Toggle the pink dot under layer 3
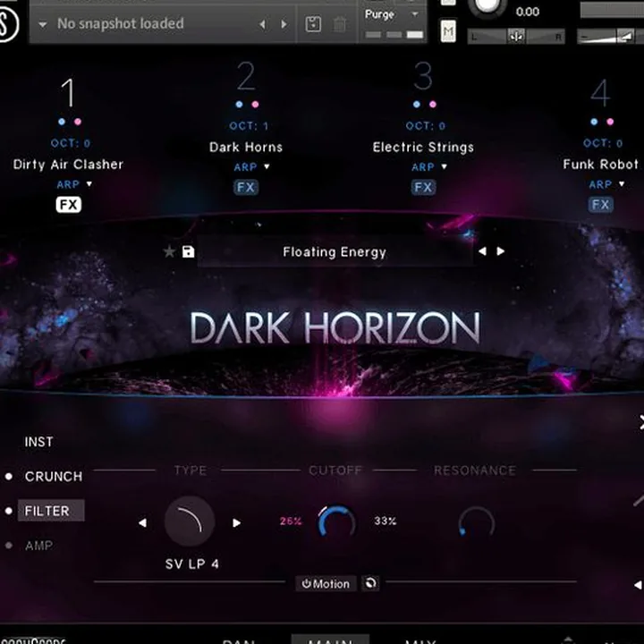644x644 pixels. coord(433,105)
